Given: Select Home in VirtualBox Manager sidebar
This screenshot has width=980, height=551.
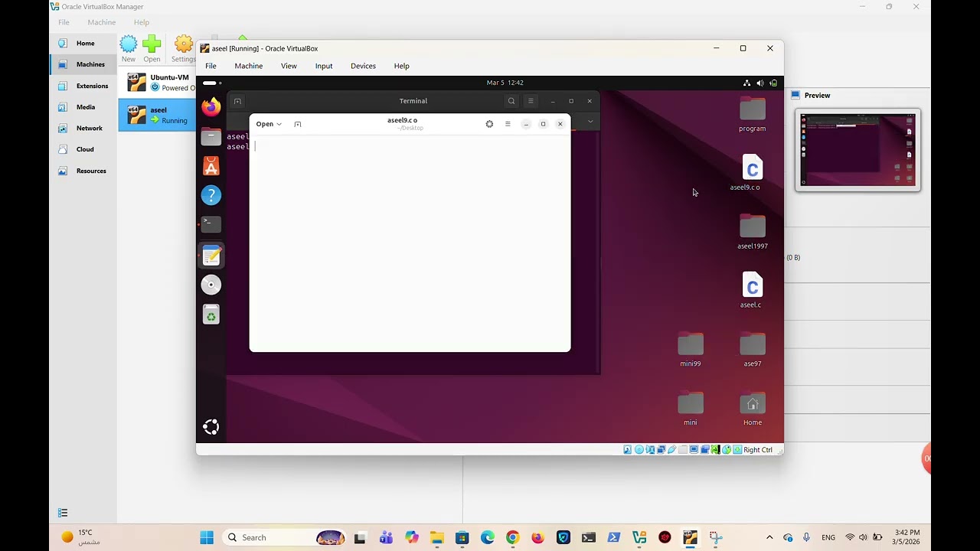Looking at the screenshot, I should coord(83,44).
